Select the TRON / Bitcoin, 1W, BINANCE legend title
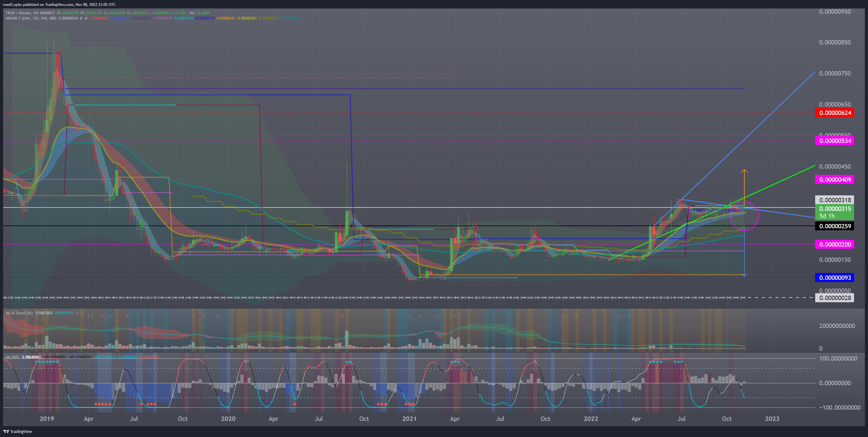Viewport: 868px width, 437px height. tap(30, 13)
